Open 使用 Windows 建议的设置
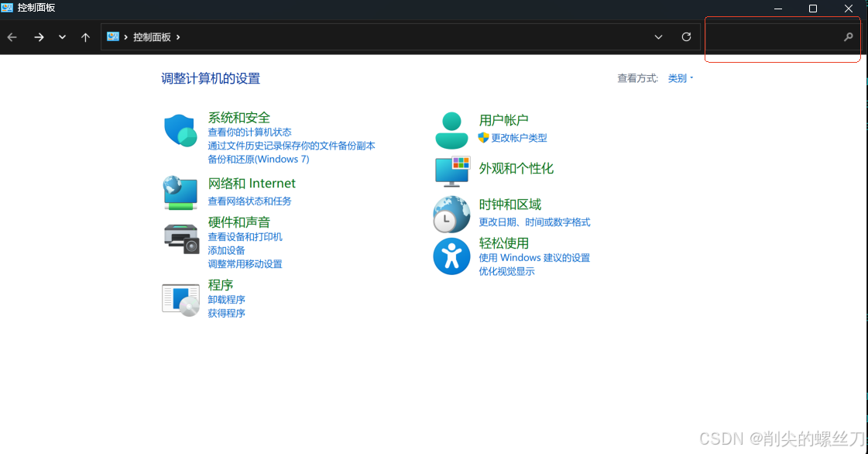 pyautogui.click(x=534, y=258)
